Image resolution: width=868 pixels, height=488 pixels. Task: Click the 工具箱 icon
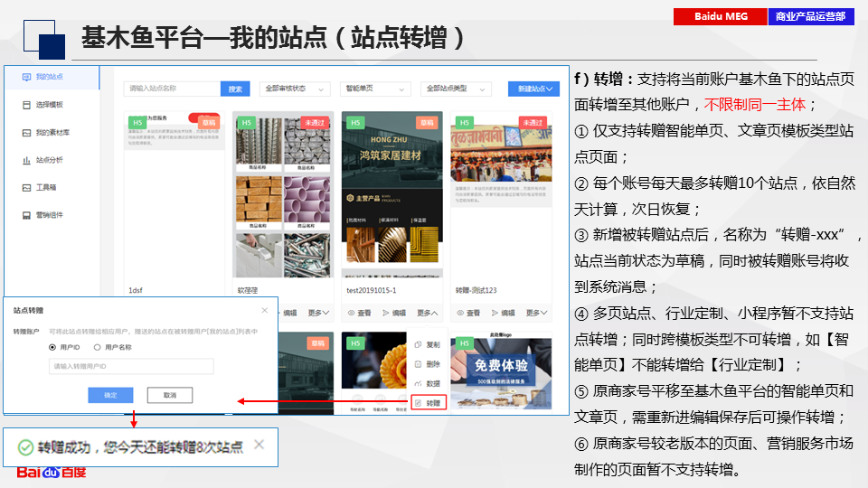pos(26,188)
